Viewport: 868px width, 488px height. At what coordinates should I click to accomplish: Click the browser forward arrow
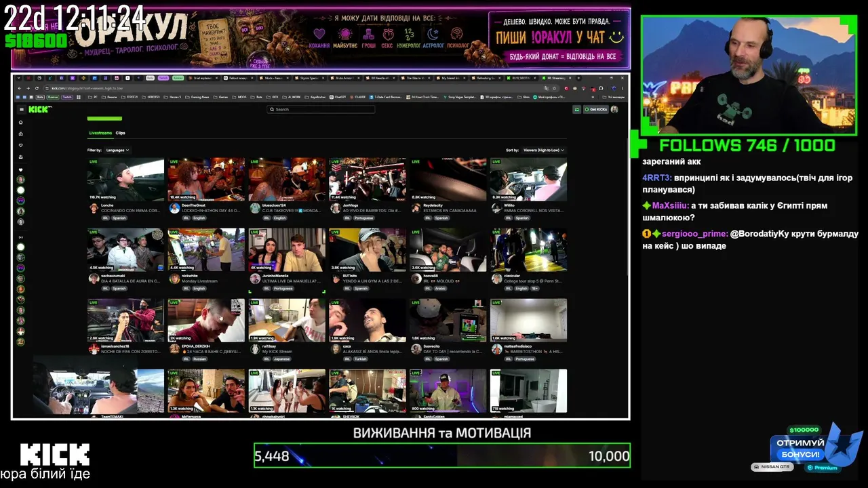coord(28,88)
